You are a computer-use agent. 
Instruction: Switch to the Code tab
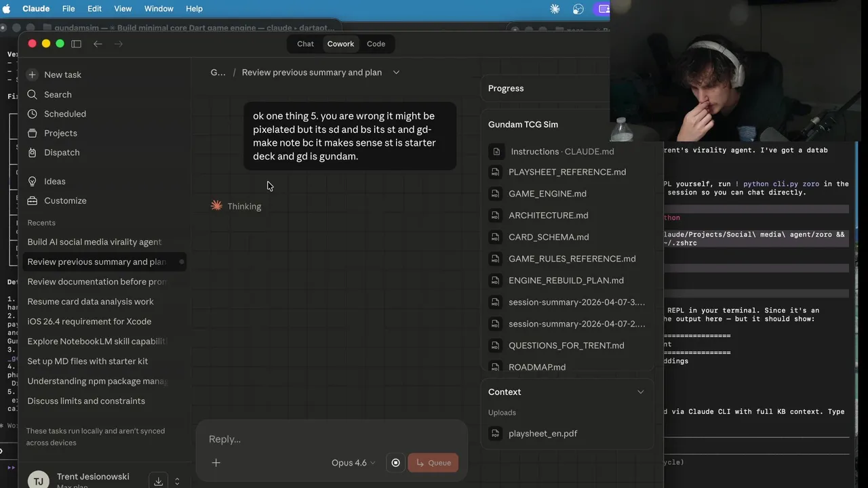pyautogui.click(x=376, y=44)
